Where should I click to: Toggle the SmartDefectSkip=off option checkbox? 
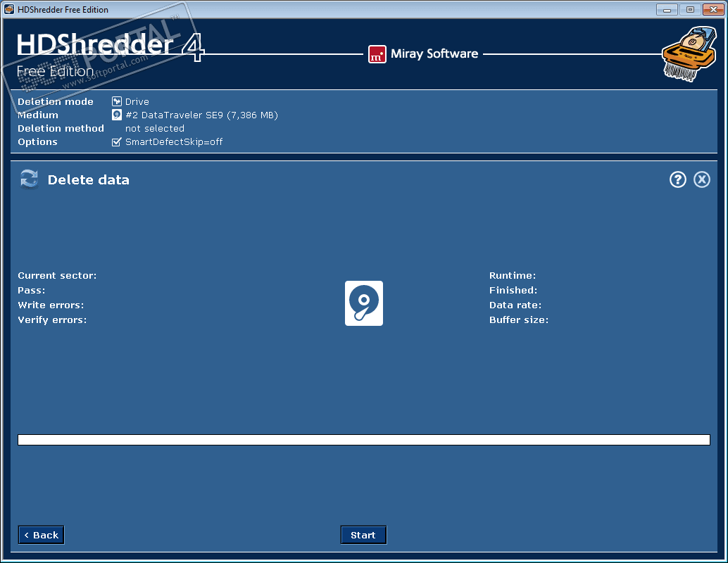coord(117,141)
